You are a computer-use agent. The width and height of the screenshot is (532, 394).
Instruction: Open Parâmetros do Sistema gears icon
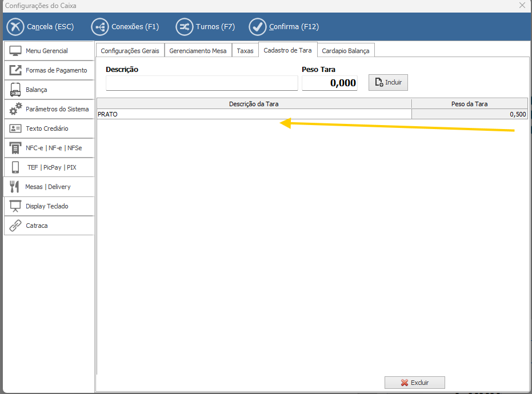point(15,109)
